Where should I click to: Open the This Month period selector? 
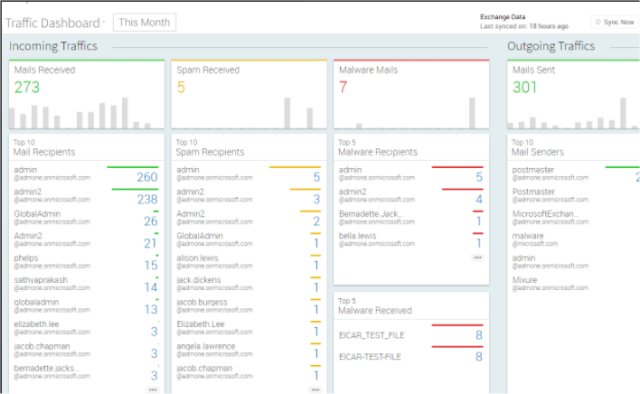[144, 22]
